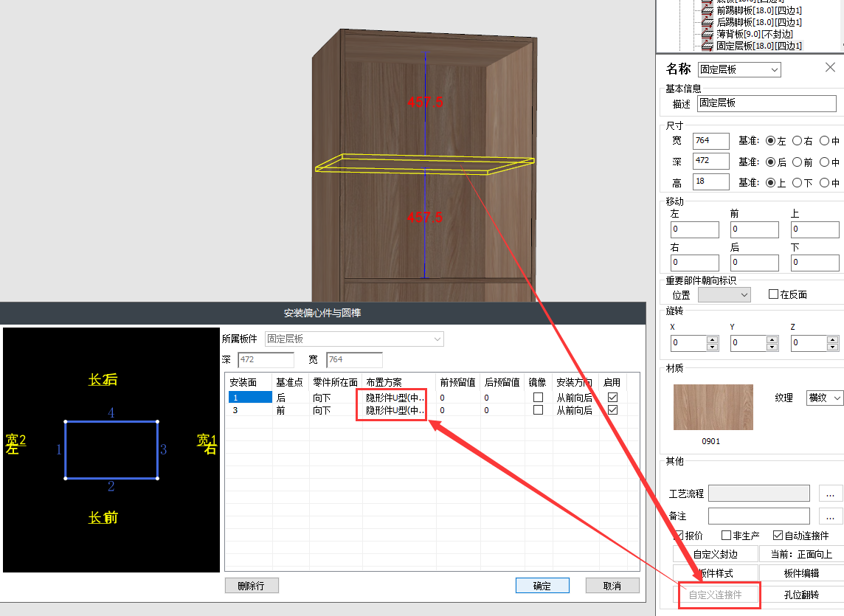The image size is (844, 616).
Task: Click the 深 field showing 472
Action: [710, 161]
